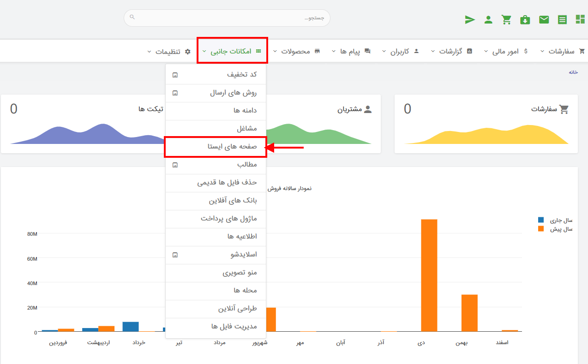Expand the امور مالی menu chevron

pos(486,51)
